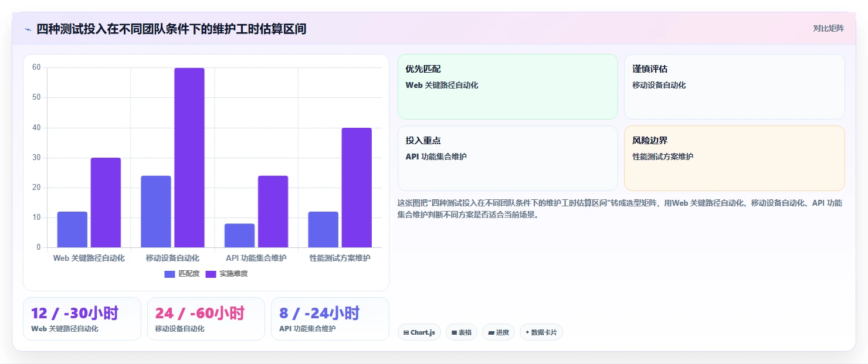This screenshot has width=868, height=364.
Task: Click the tallest 实施难度 bar for 移动设备自动化
Action: [189, 158]
